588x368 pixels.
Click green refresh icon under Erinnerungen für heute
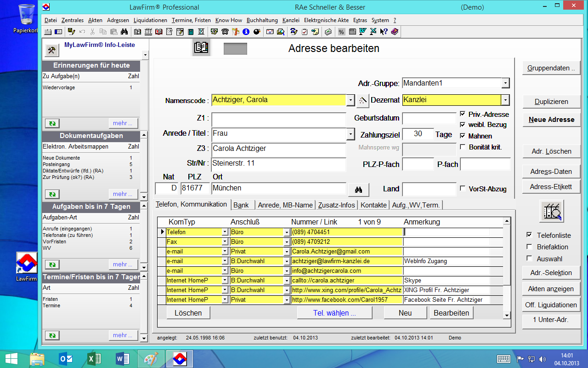[52, 123]
